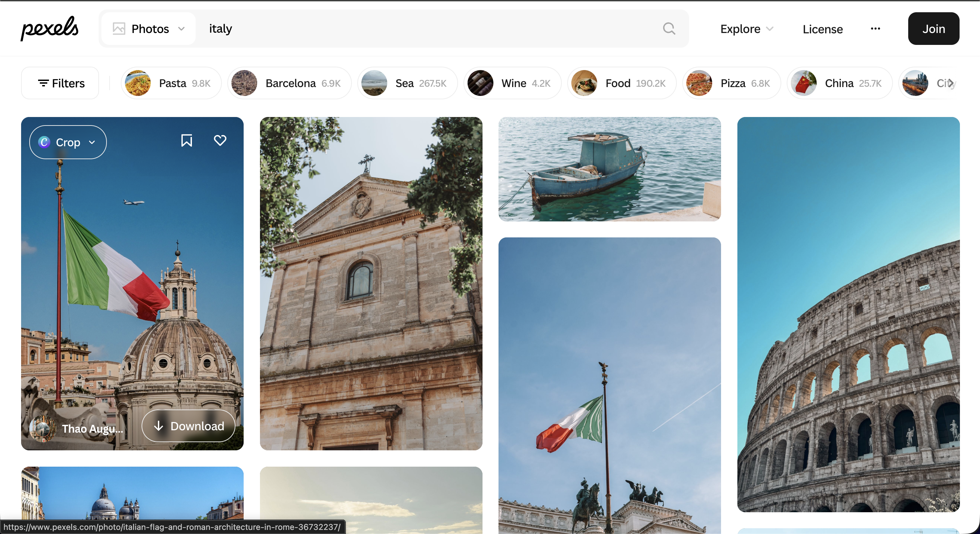This screenshot has width=980, height=534.
Task: Expand the Explore menu
Action: coord(747,29)
